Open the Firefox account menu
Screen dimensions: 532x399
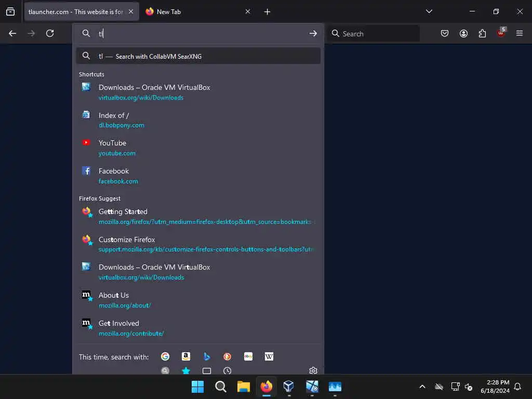463,33
